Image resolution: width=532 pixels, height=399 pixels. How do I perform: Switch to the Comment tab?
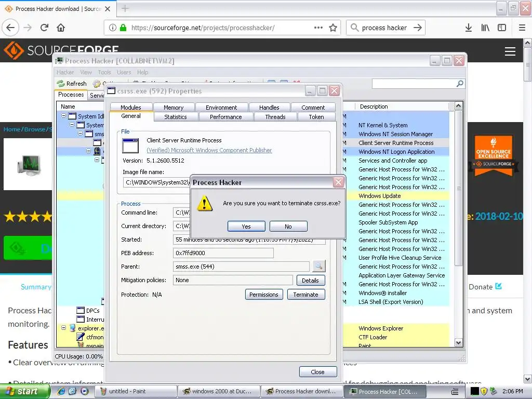[x=313, y=107]
